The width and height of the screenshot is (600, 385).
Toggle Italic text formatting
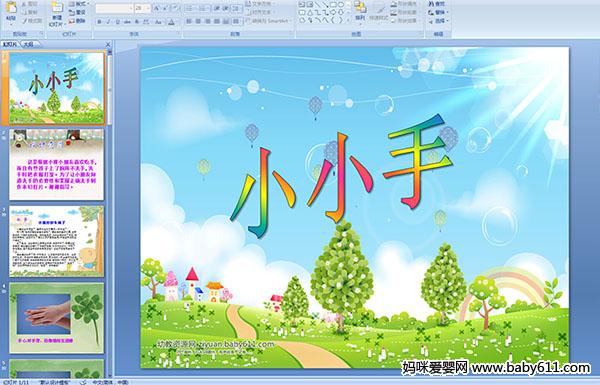click(108, 22)
